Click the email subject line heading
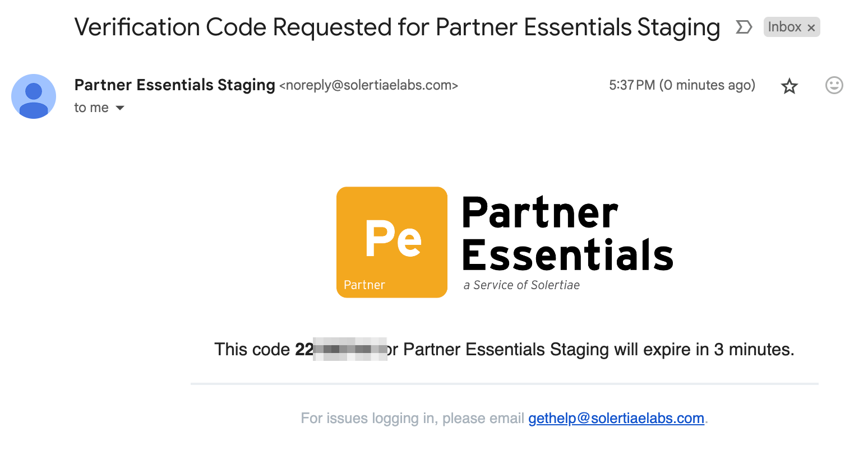This screenshot has width=868, height=455. 397,27
